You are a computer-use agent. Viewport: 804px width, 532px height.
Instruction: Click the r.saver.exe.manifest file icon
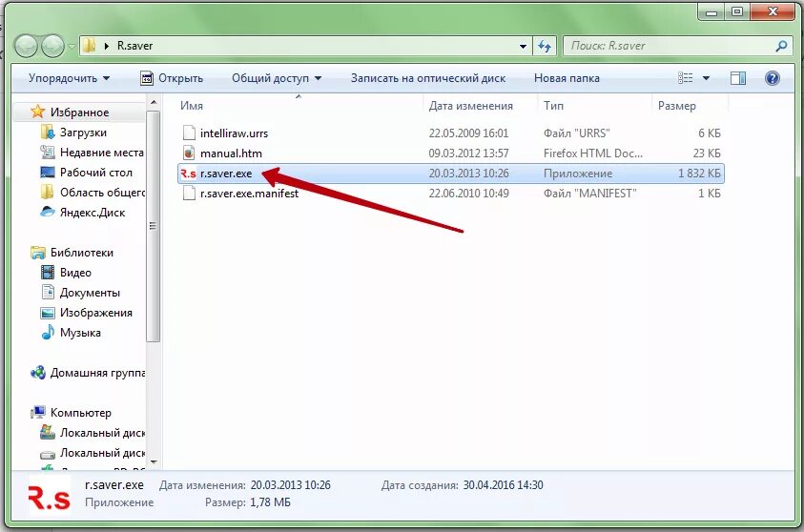(x=189, y=193)
